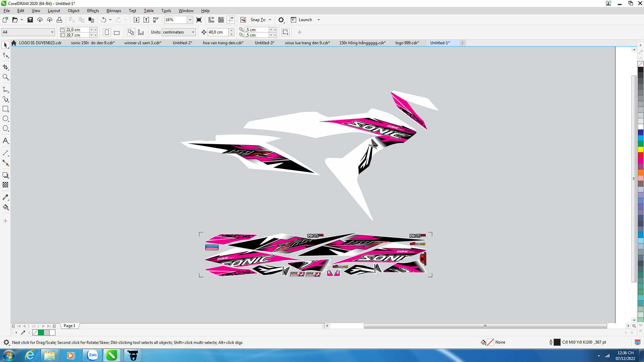Toggle show rulers button

click(211, 20)
